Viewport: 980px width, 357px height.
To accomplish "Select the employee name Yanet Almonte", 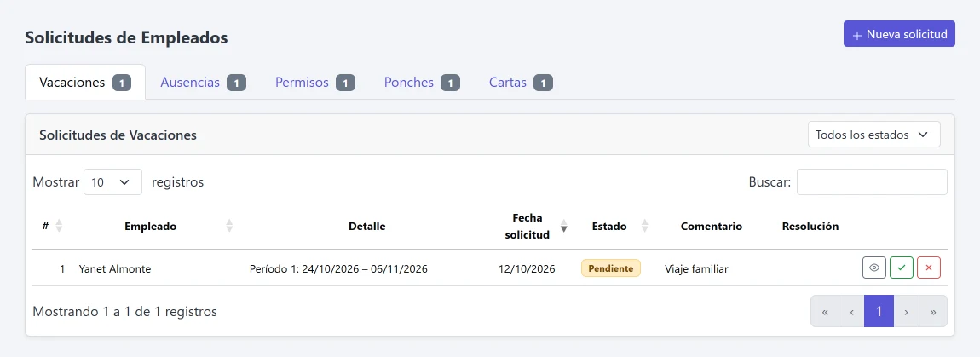I will pyautogui.click(x=115, y=269).
